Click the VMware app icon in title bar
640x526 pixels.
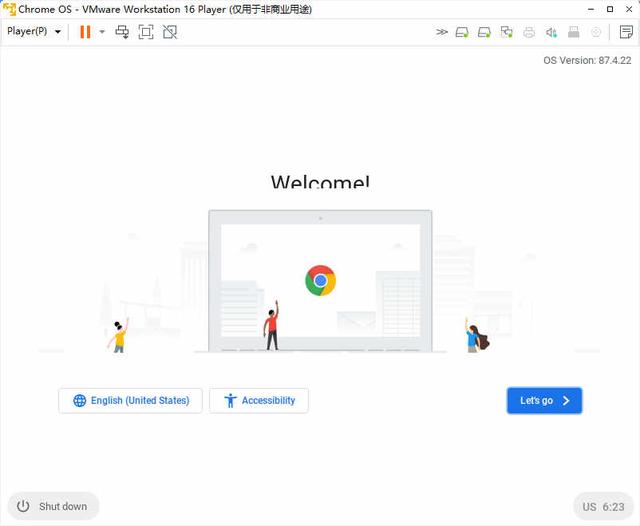(9, 9)
